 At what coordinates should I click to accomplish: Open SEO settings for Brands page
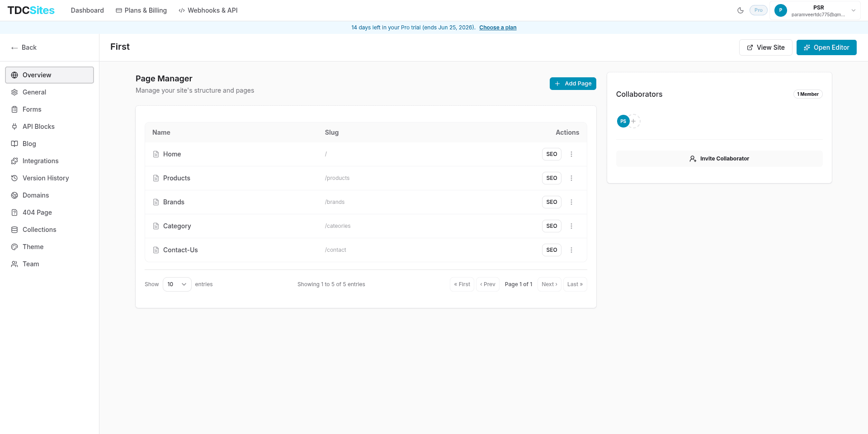[552, 202]
